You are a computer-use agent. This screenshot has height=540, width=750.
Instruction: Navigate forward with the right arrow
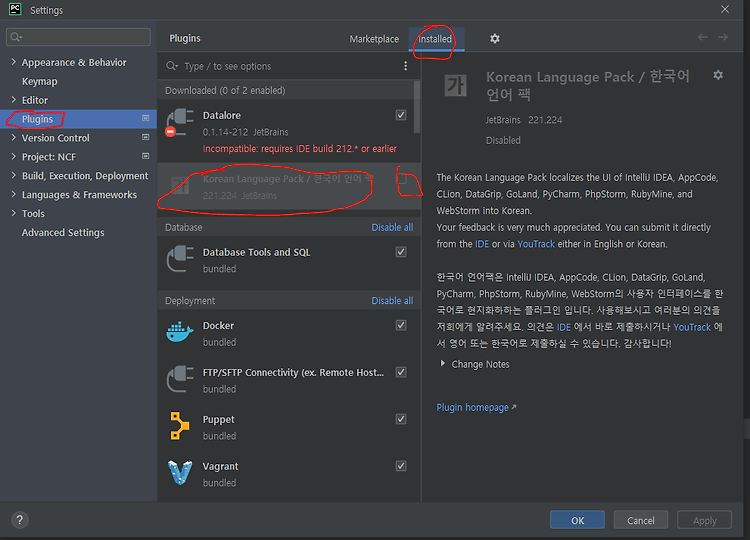(x=723, y=37)
